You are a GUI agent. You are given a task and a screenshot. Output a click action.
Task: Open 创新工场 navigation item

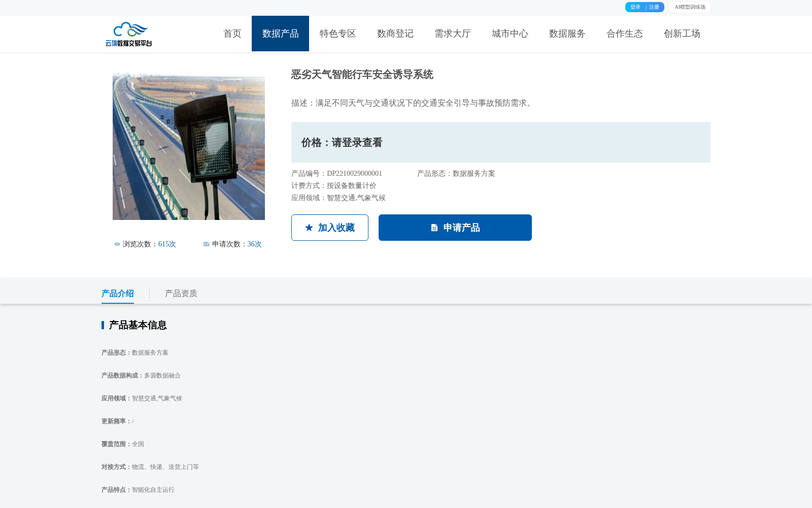(x=682, y=34)
